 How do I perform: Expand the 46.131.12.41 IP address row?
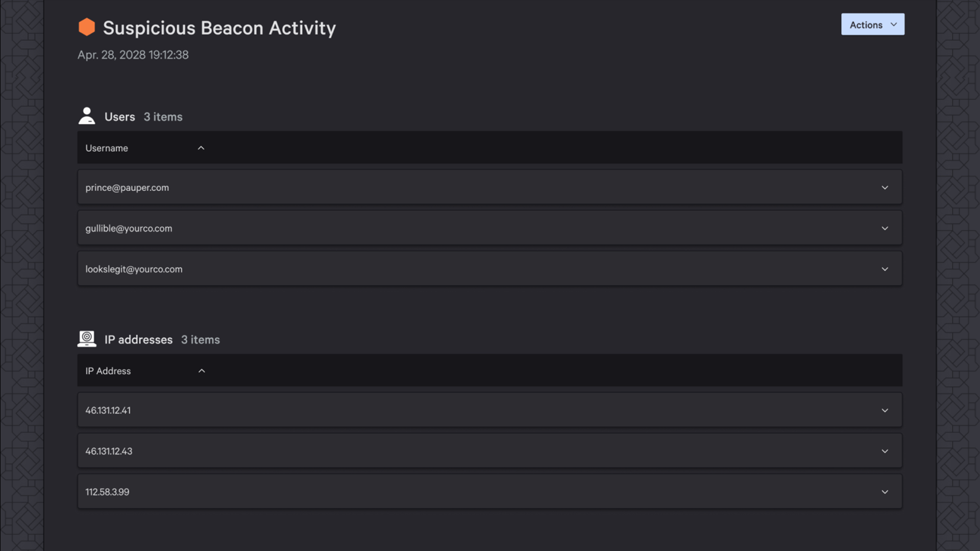885,410
